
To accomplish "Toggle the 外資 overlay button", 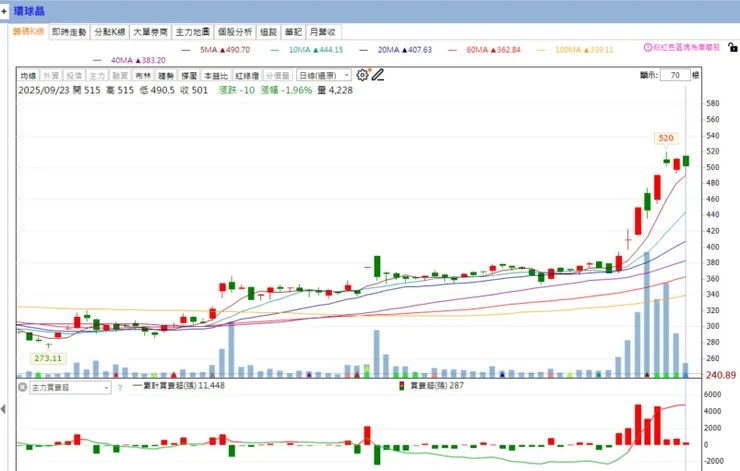I will point(51,76).
